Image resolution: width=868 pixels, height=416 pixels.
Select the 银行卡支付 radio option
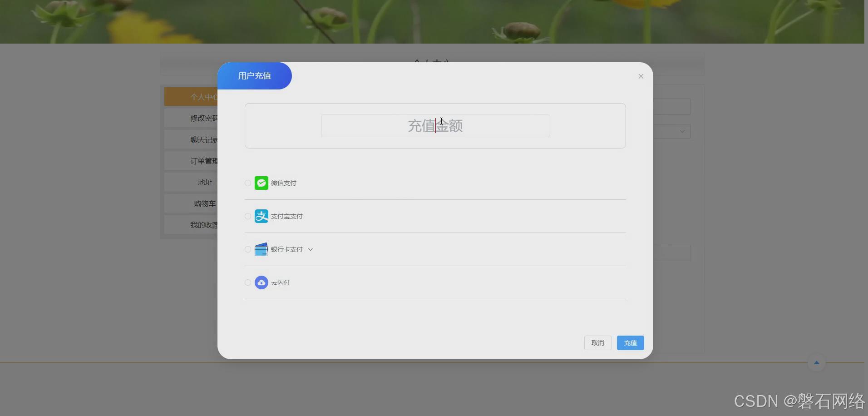coord(247,249)
